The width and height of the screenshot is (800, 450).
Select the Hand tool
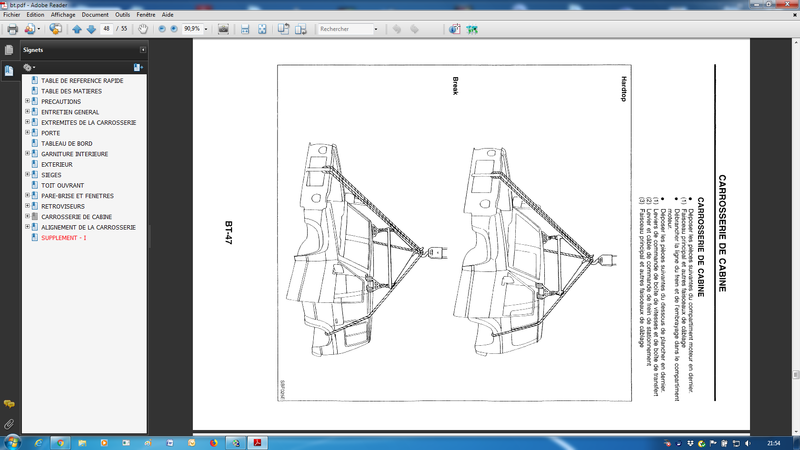point(143,29)
